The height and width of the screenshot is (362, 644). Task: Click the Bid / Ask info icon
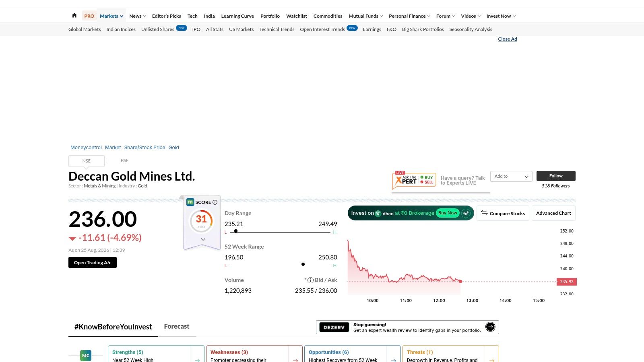click(x=310, y=280)
